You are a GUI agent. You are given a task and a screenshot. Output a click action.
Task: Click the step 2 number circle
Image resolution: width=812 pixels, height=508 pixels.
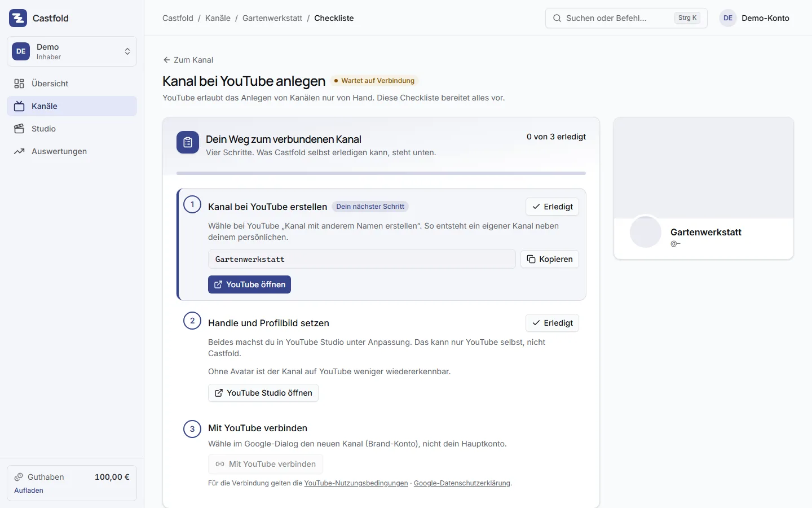click(x=192, y=321)
